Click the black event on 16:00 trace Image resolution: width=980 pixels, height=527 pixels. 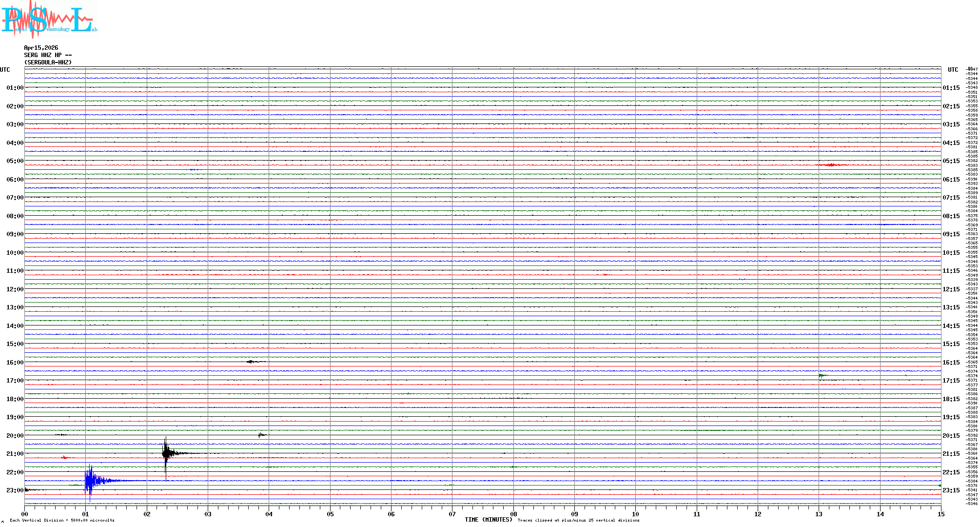252,362
